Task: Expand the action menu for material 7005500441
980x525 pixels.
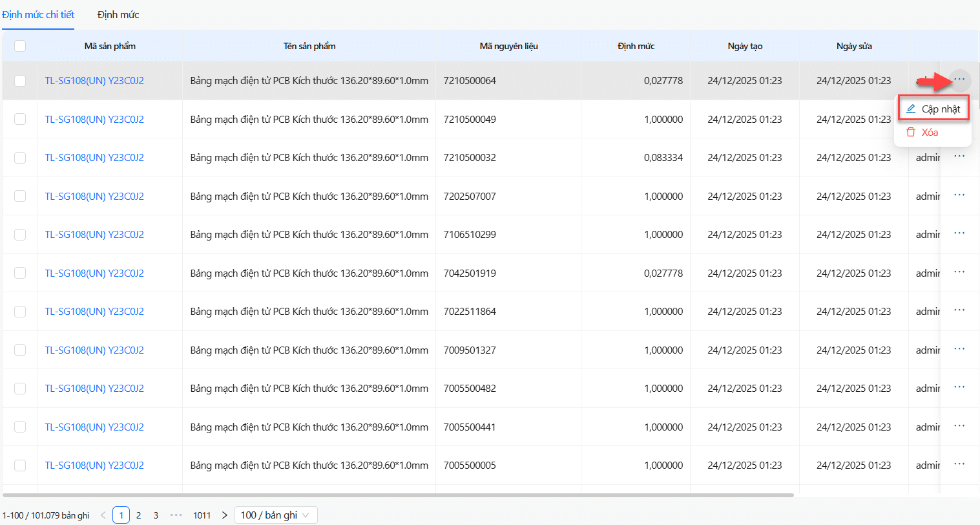Action: coord(959,427)
